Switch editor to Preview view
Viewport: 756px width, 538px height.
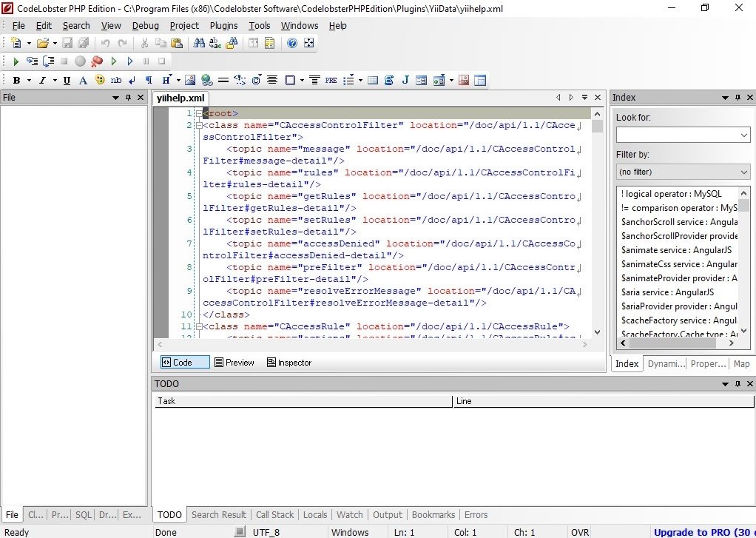[x=234, y=363]
